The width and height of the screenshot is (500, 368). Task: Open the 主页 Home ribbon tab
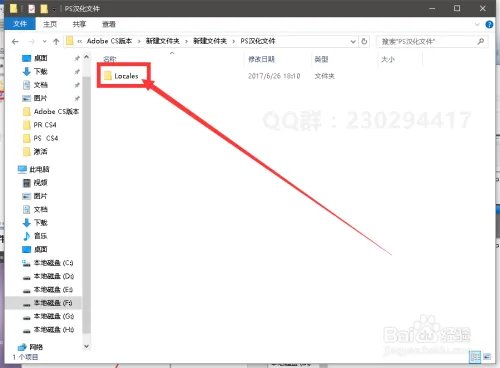50,24
